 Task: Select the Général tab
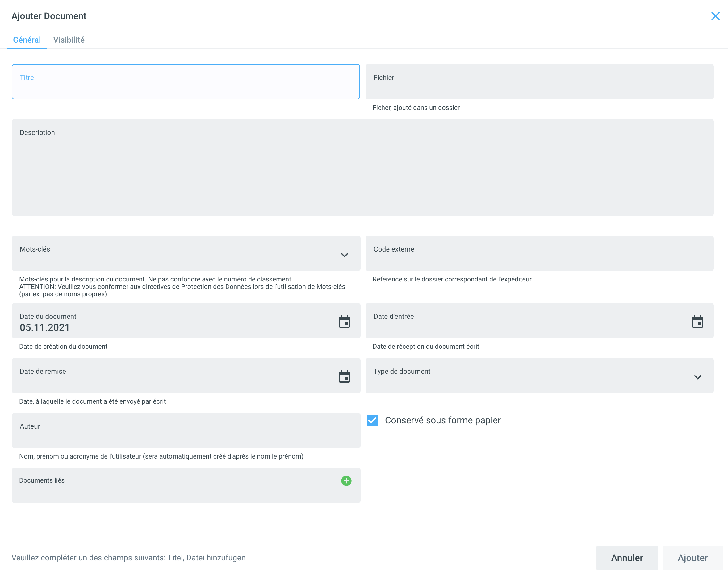pyautogui.click(x=27, y=40)
